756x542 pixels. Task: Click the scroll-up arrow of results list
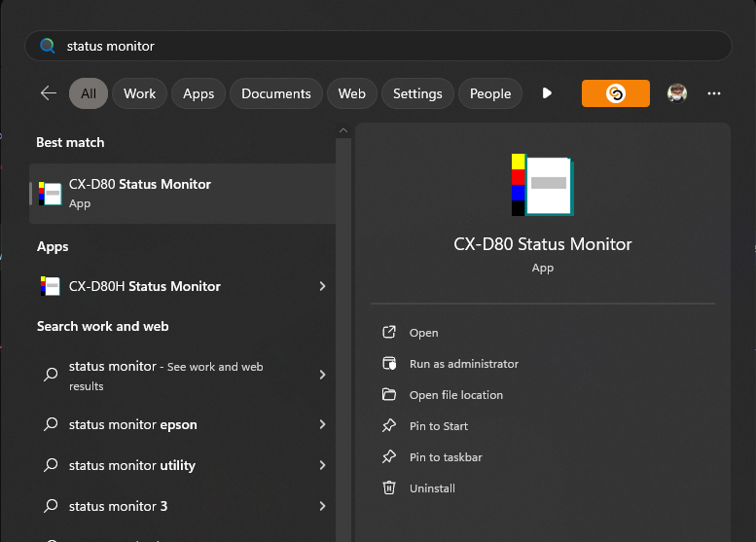pos(343,130)
